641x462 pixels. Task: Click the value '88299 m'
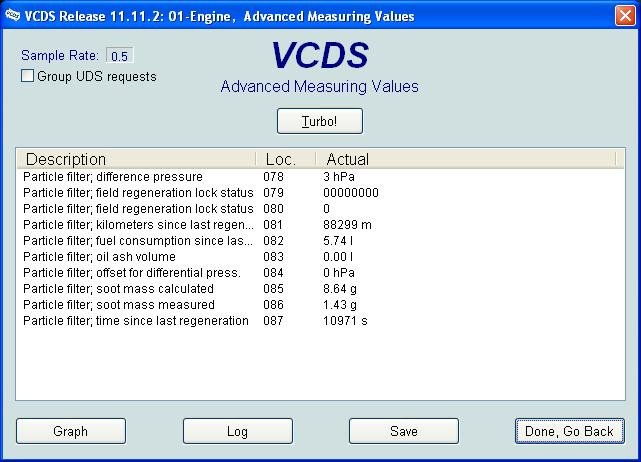347,224
